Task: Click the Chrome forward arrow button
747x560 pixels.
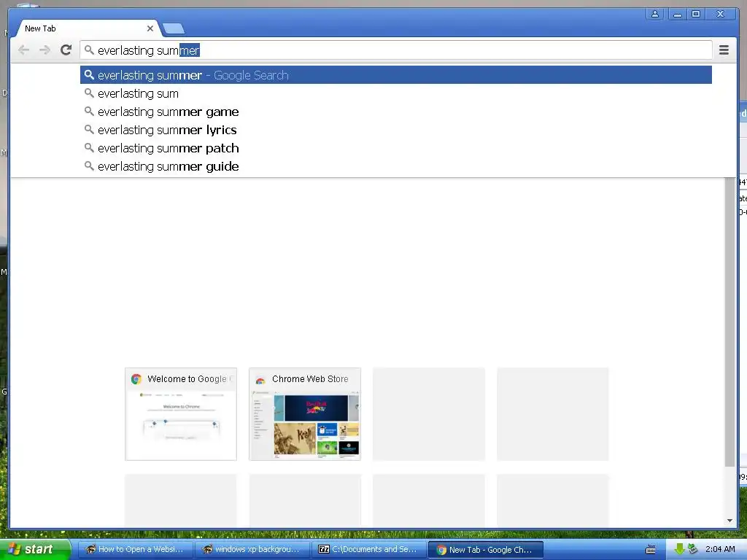Action: click(x=44, y=50)
